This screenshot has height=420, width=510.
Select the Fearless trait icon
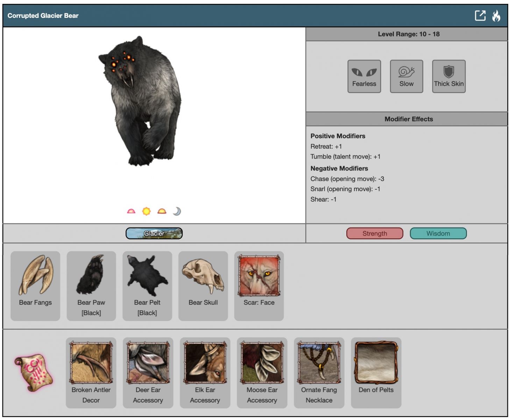[x=364, y=76]
